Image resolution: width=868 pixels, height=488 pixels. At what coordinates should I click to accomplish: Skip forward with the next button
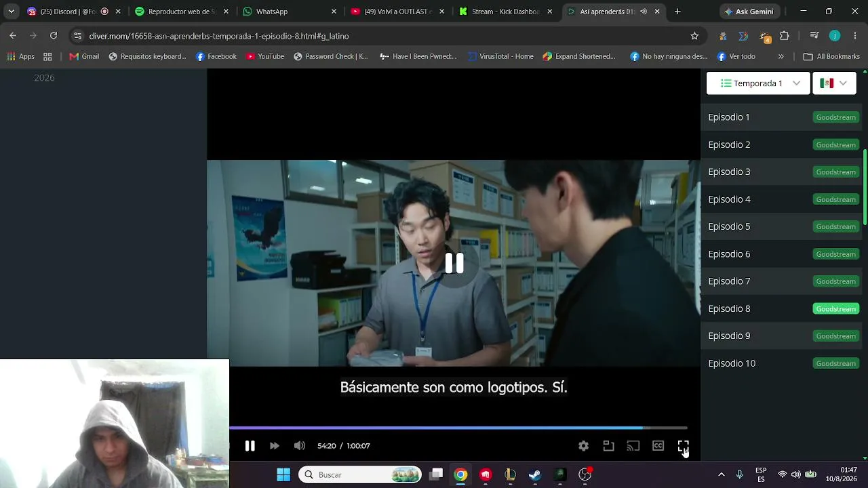(275, 446)
